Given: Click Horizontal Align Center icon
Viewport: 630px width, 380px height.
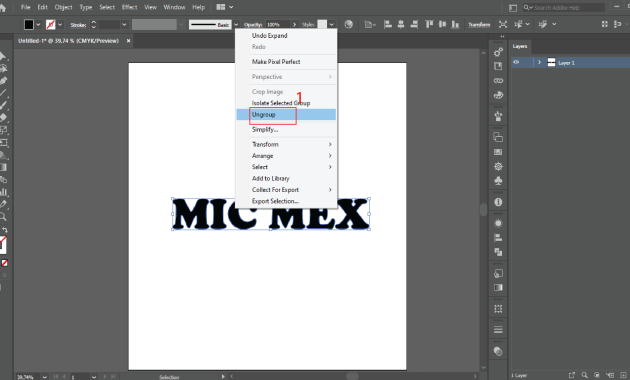Looking at the screenshot, I should tap(401, 25).
